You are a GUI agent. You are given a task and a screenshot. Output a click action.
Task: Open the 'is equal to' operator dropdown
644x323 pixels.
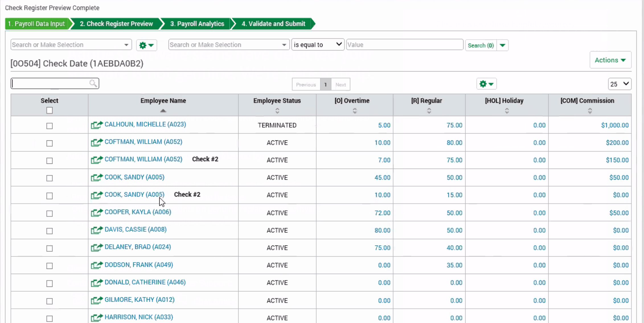tap(318, 45)
